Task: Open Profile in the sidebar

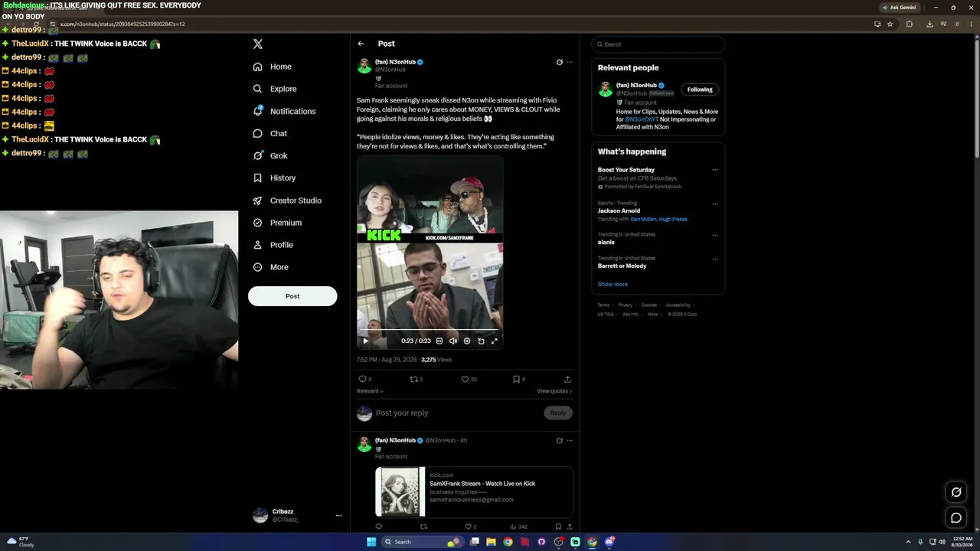Action: [x=273, y=245]
